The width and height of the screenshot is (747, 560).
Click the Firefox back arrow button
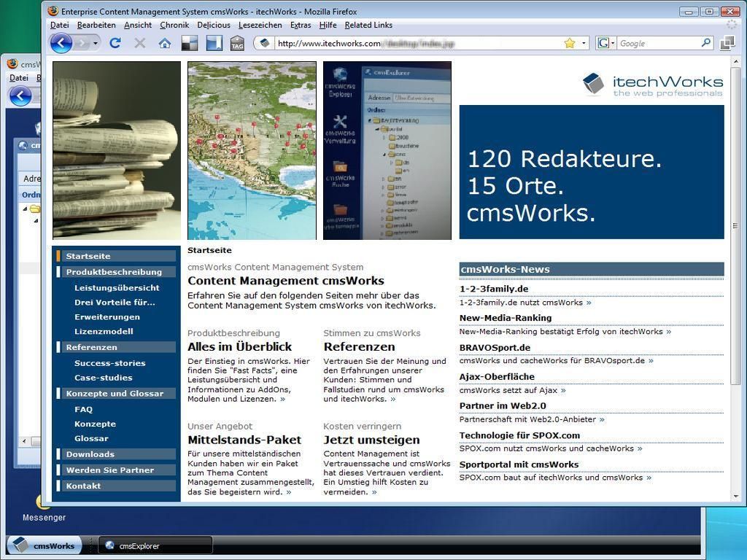coord(61,43)
